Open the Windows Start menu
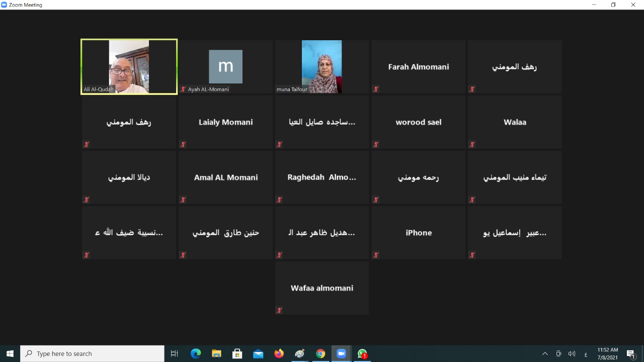The height and width of the screenshot is (362, 644). coord(10,354)
